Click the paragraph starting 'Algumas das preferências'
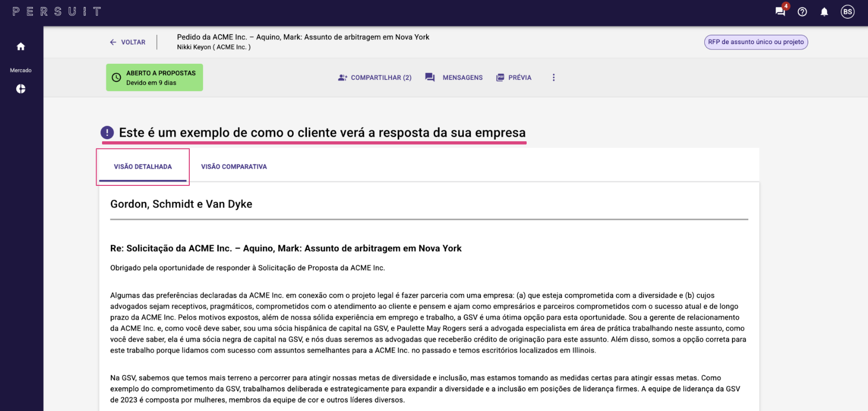This screenshot has height=411, width=868. [x=428, y=323]
